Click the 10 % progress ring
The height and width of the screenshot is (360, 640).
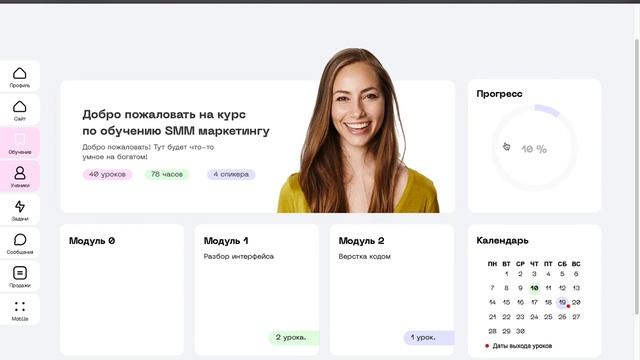[x=534, y=148]
